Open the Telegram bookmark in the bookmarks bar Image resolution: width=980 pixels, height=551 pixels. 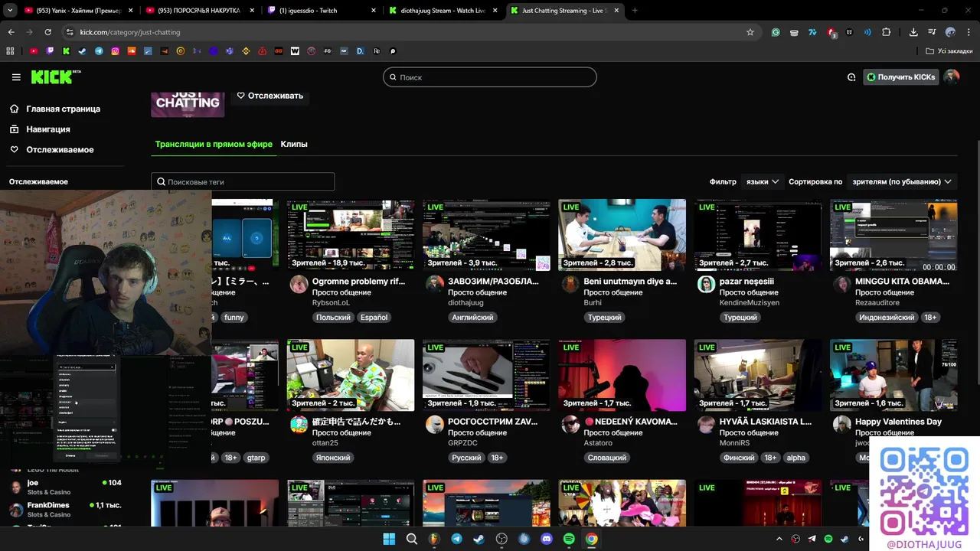[99, 51]
